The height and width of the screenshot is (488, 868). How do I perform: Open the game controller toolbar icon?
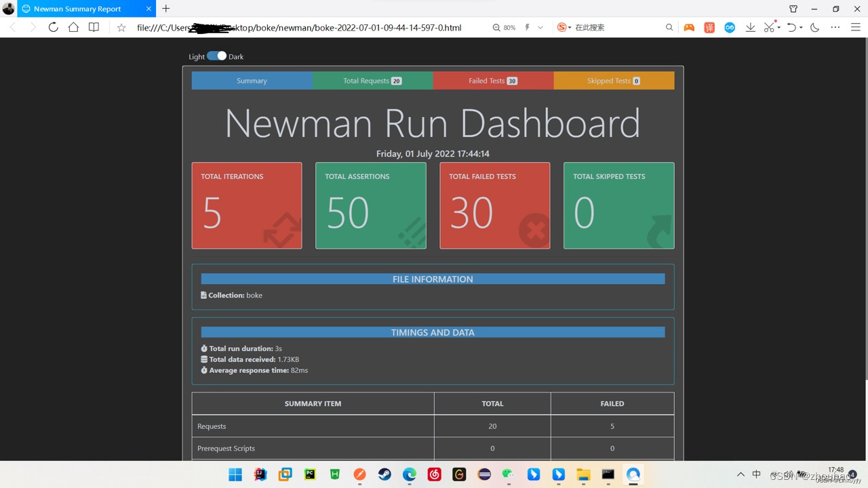689,28
